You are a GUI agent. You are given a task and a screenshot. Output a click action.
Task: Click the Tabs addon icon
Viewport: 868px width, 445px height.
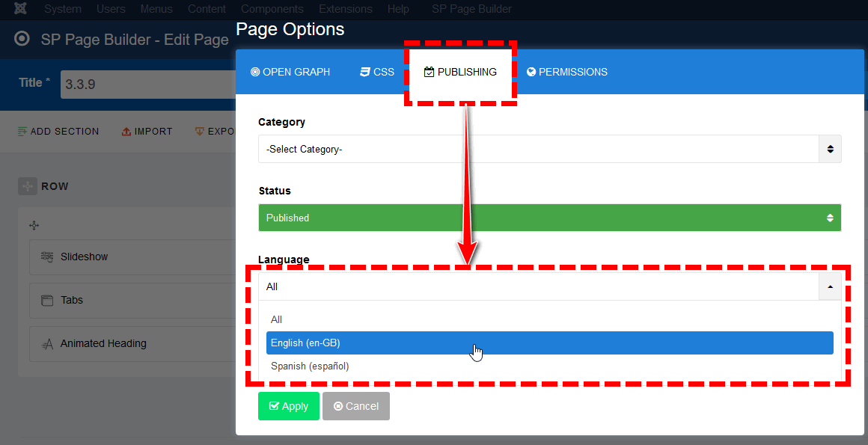[47, 301]
